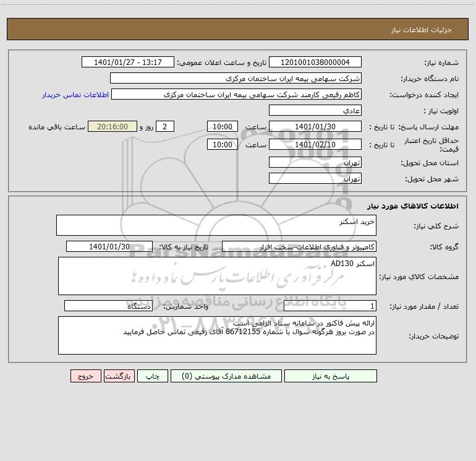476x461 pixels.
Task: Click the price validity time 10:00 field
Action: pos(222,144)
